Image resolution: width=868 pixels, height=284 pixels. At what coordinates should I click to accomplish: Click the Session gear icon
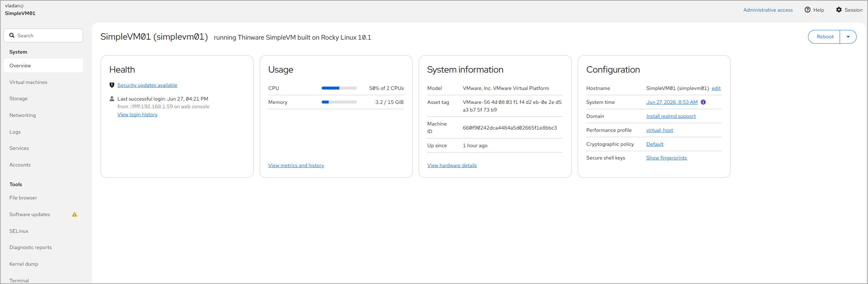[x=839, y=10]
